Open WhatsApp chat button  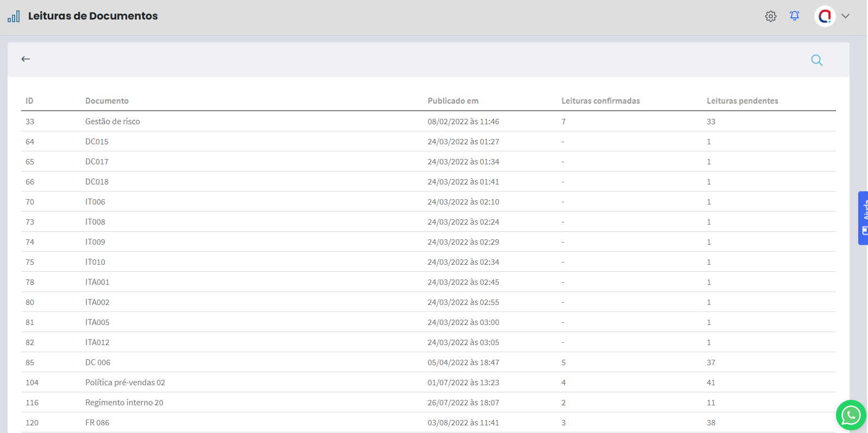pyautogui.click(x=851, y=416)
